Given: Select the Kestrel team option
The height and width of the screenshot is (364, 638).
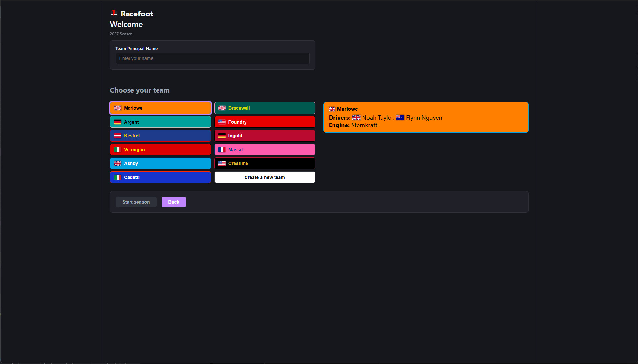Looking at the screenshot, I should tap(160, 136).
